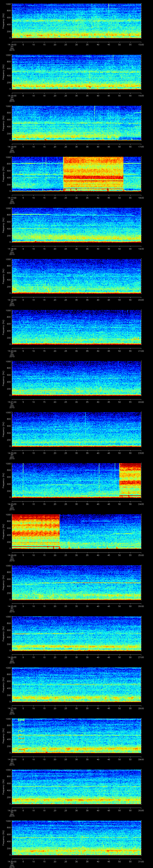153x868 pixels.
Task: Click the 14:30:00 start time label
Action: (12, 861)
